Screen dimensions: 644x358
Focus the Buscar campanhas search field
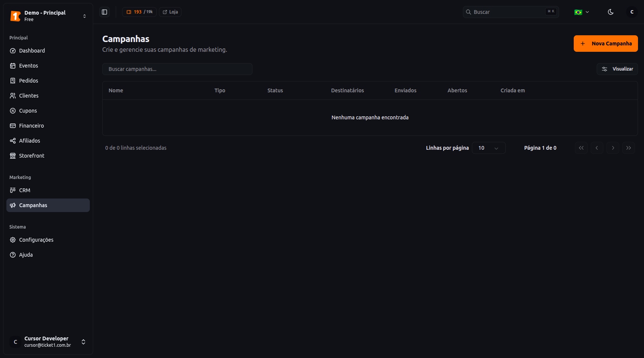(177, 69)
